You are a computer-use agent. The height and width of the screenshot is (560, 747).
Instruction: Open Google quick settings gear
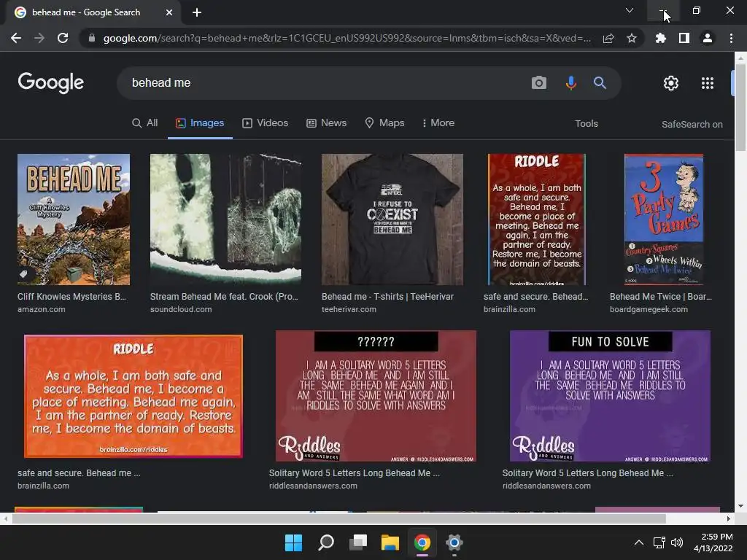coord(671,83)
